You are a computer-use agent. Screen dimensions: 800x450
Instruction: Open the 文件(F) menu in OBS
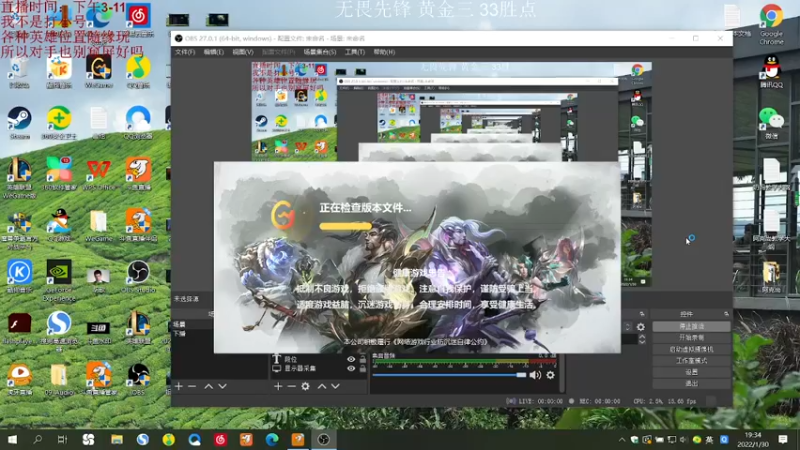tap(185, 52)
